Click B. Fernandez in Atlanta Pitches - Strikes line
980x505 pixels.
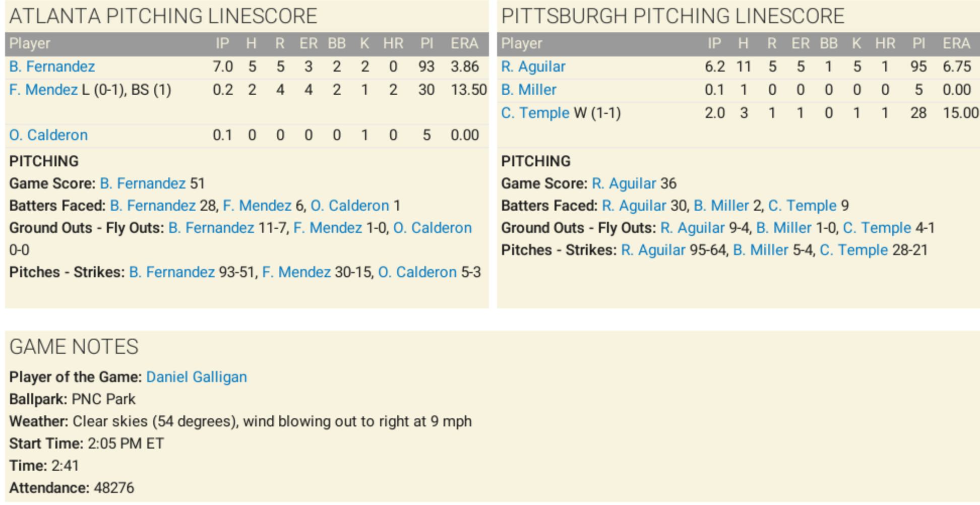pos(172,272)
